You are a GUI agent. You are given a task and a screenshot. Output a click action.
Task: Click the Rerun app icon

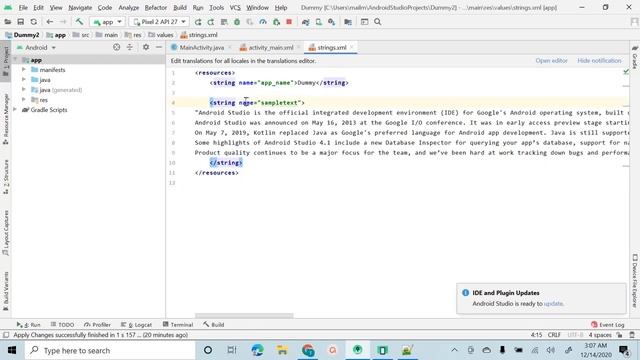pyautogui.click(x=198, y=22)
